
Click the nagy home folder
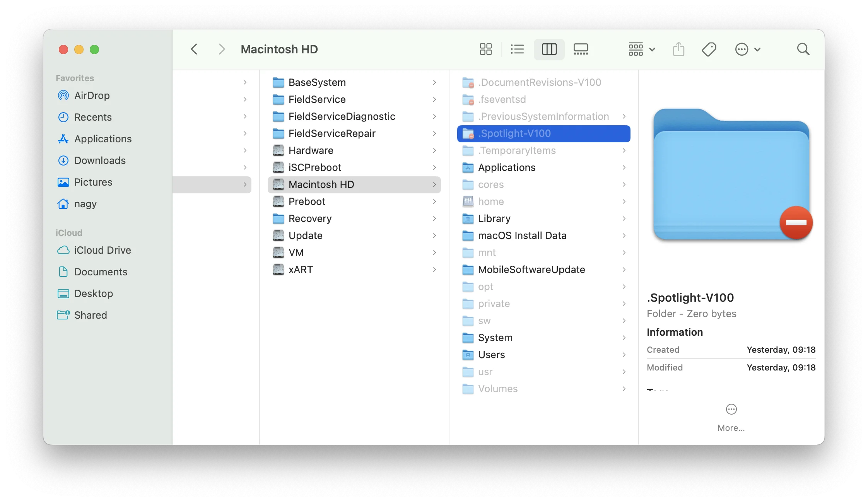[87, 203]
